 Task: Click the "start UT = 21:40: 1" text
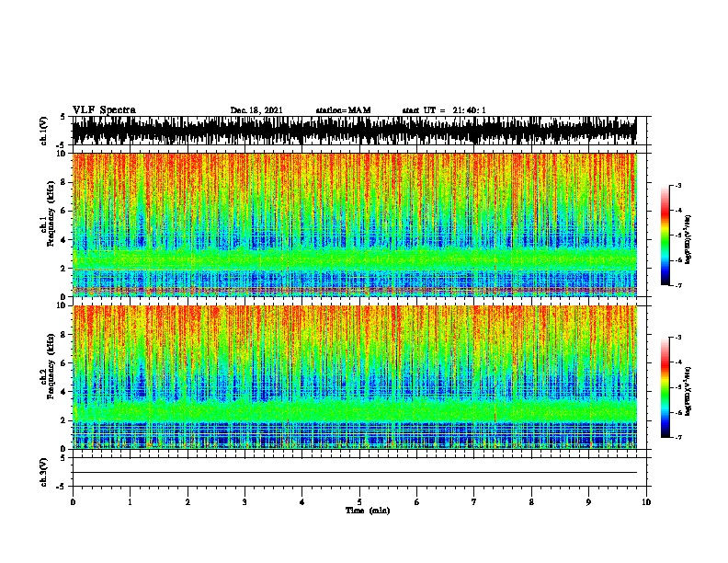point(444,110)
